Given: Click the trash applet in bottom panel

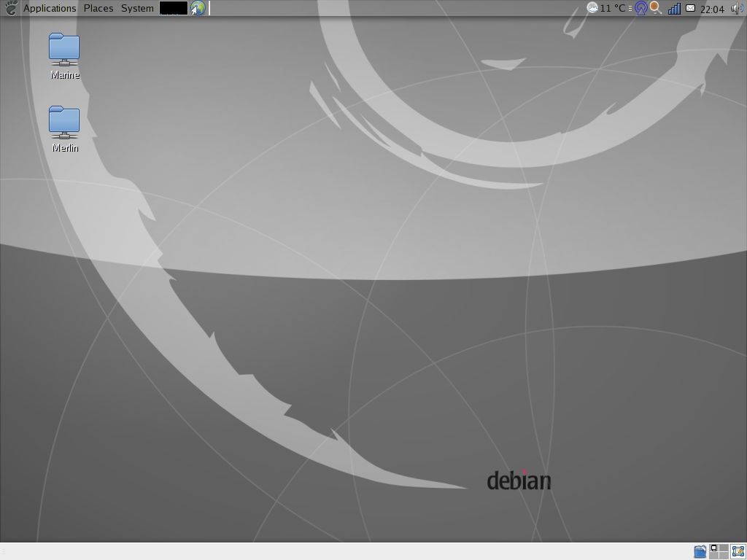Looking at the screenshot, I should coord(700,551).
